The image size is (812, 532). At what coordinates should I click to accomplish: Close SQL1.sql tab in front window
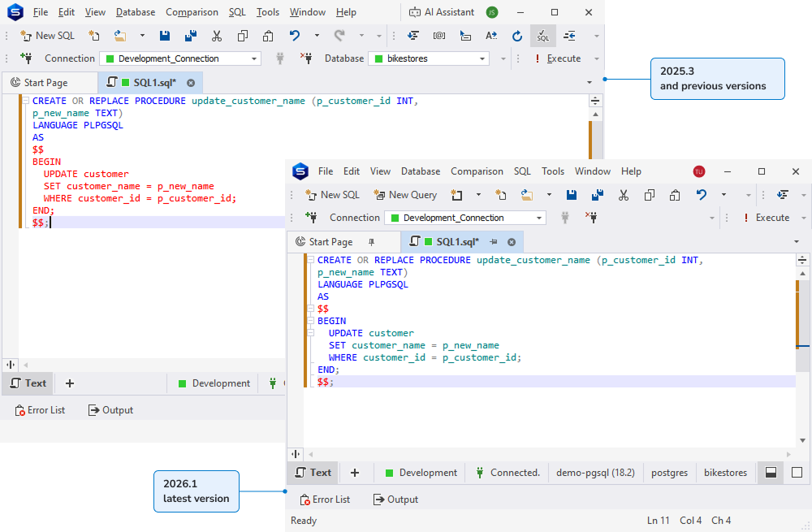point(511,242)
